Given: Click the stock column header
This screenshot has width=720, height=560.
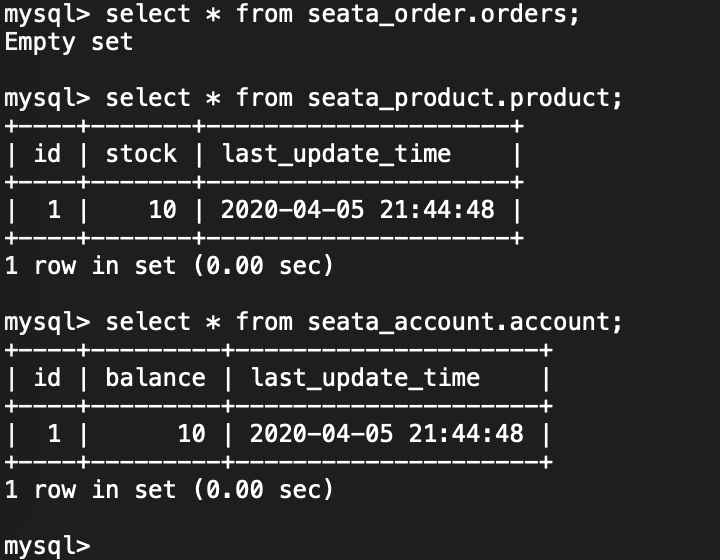Looking at the screenshot, I should (x=141, y=154).
